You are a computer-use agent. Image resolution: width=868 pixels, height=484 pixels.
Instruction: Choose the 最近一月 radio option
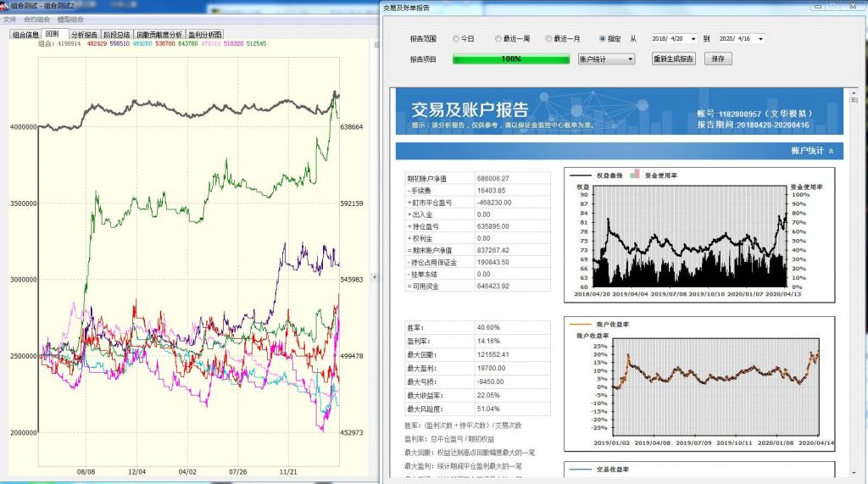point(548,39)
